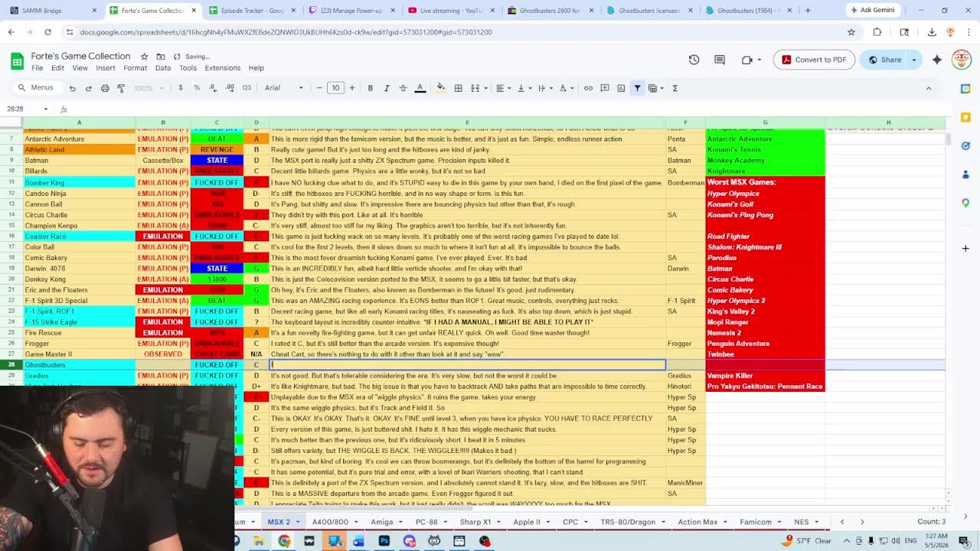Open the text color picker

pos(420,88)
